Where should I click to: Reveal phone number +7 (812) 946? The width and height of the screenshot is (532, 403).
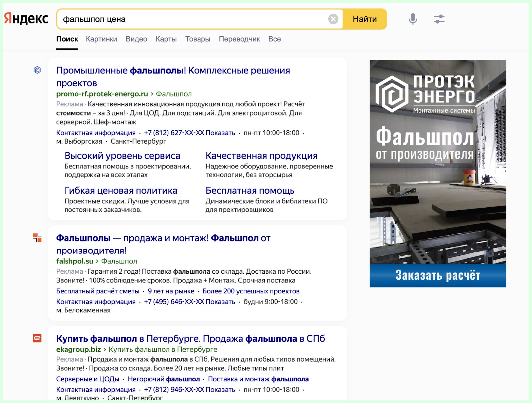click(x=220, y=389)
